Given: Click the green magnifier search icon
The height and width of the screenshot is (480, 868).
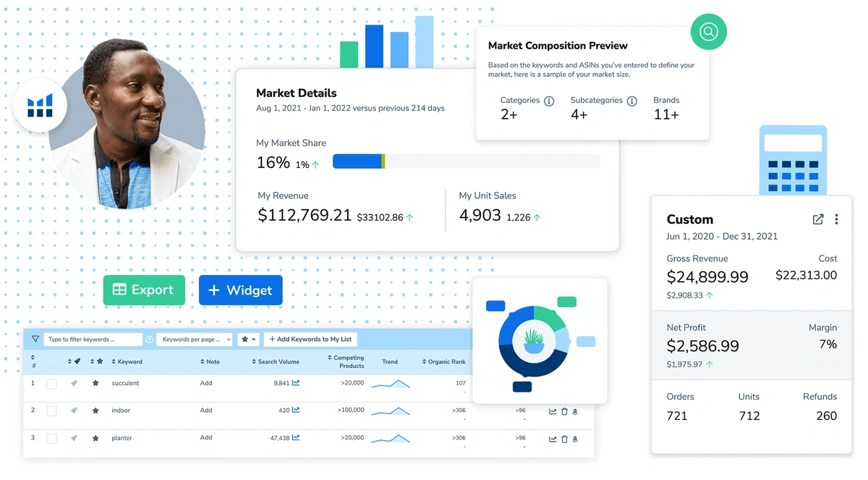Looking at the screenshot, I should pos(708,32).
